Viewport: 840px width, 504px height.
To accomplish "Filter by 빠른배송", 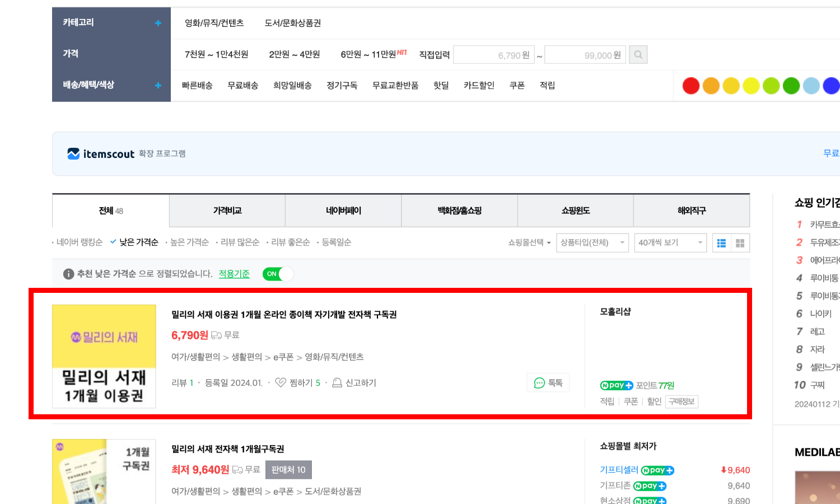I will pos(197,85).
